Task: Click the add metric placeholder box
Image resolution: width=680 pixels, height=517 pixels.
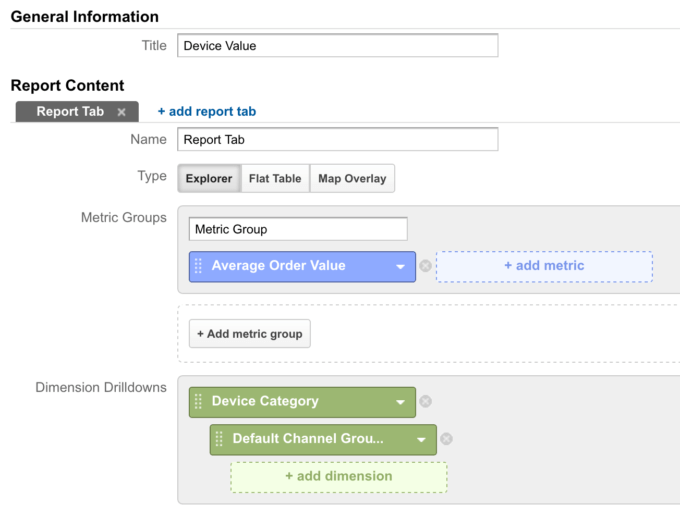Action: click(544, 266)
